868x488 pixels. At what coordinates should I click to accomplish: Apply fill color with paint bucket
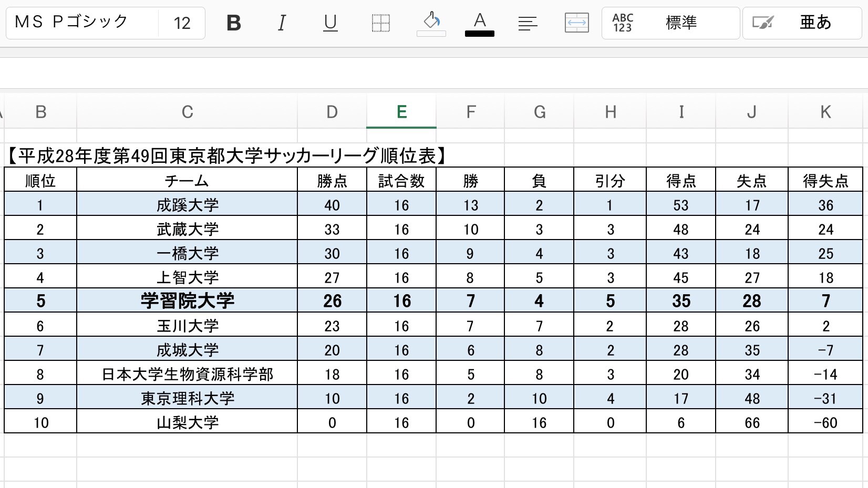click(x=431, y=24)
